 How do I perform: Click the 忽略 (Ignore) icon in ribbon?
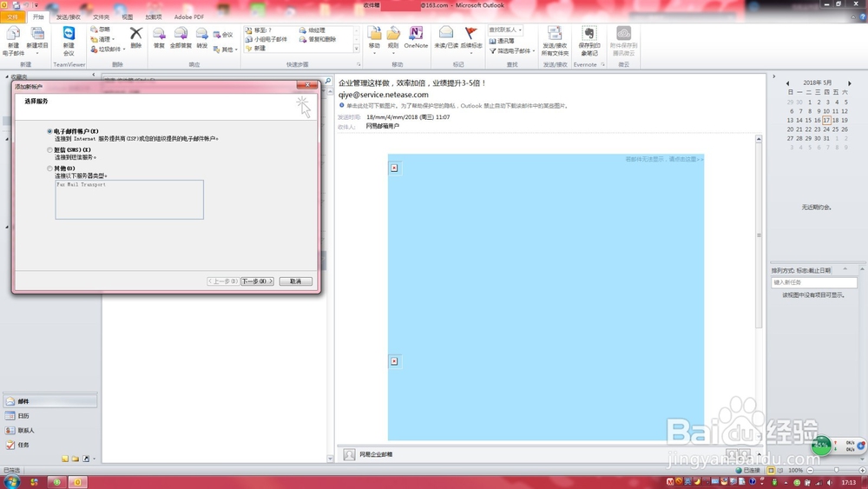point(94,30)
